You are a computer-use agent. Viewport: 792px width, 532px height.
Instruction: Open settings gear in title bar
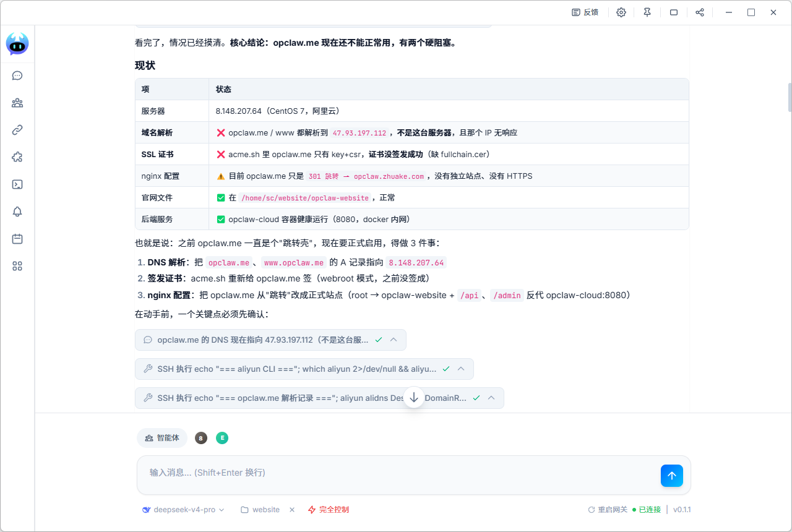coord(621,12)
